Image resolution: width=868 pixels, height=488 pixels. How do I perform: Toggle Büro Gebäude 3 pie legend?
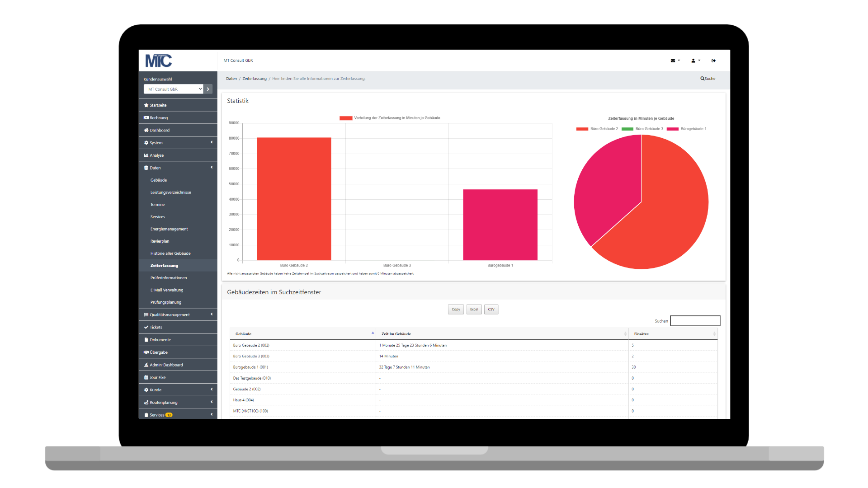click(643, 129)
